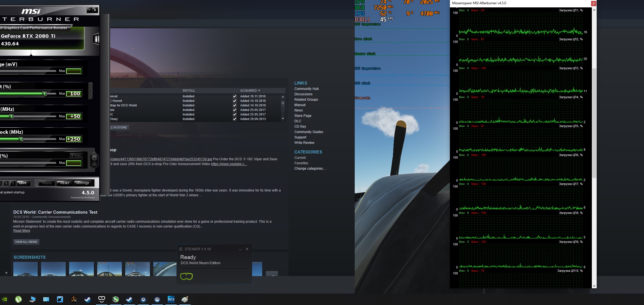
Task: Click the small down arrow at Steam page bottom-left
Action: pos(6,273)
